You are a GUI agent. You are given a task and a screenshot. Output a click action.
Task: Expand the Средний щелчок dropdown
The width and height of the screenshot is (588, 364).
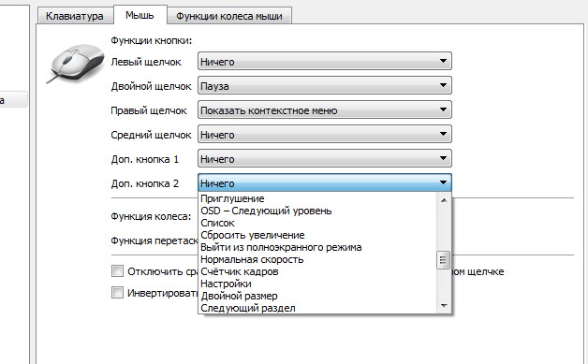click(x=325, y=134)
